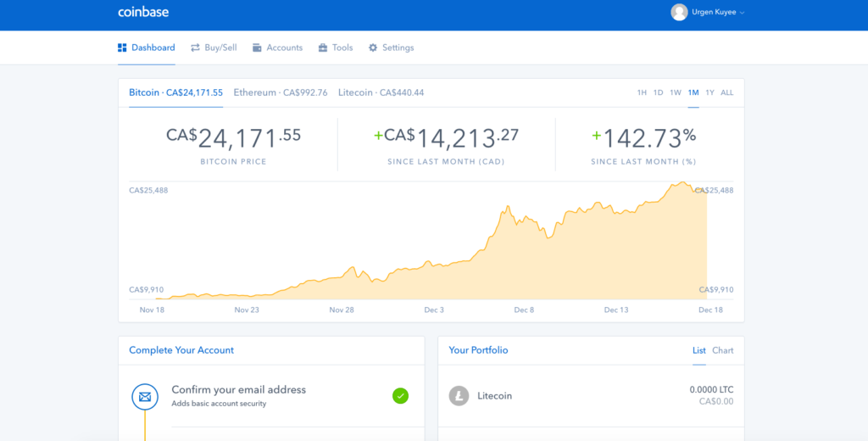
Task: Expand the user menu chevron beside Urgen Kuyee
Action: point(742,13)
